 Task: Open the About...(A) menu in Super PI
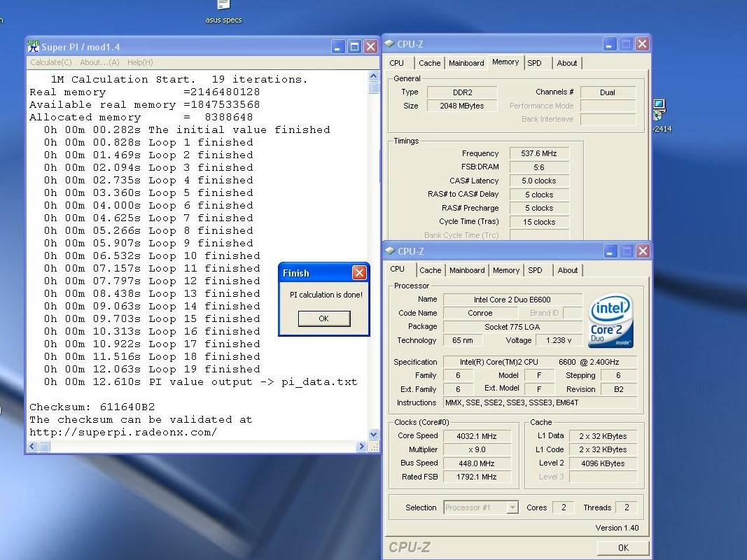coord(99,62)
